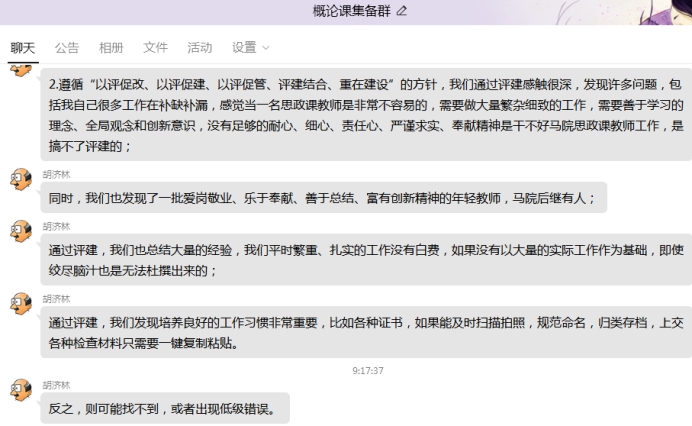Open the 文件 tab
The height and width of the screenshot is (426, 692).
pos(155,47)
